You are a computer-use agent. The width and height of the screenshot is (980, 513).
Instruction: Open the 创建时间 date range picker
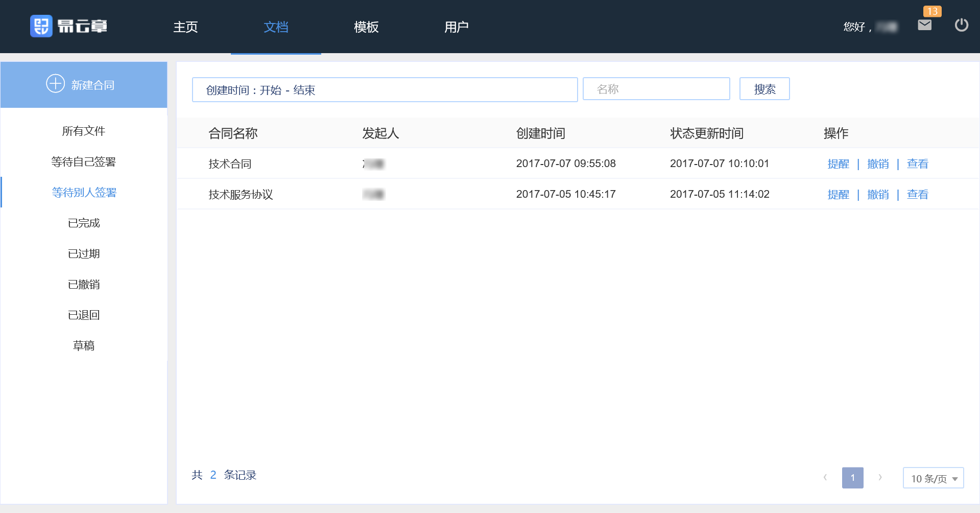pyautogui.click(x=385, y=90)
